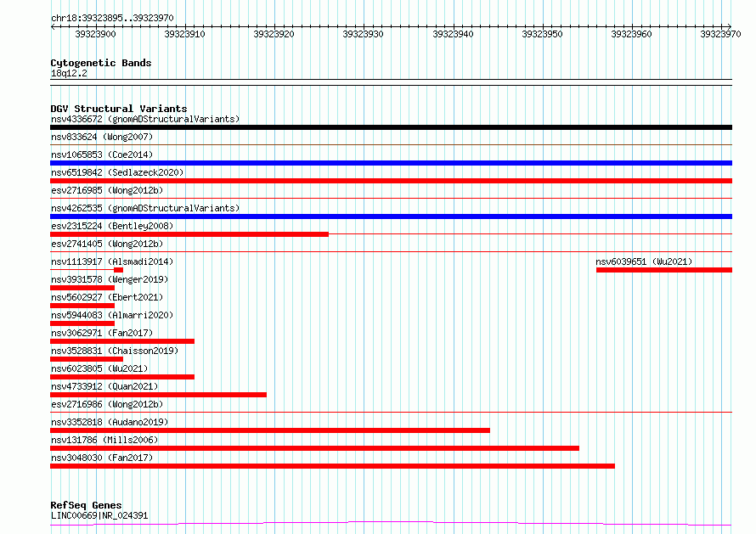This screenshot has width=756, height=534.
Task: Select the black nsv4336672 variant bar
Action: (391, 127)
